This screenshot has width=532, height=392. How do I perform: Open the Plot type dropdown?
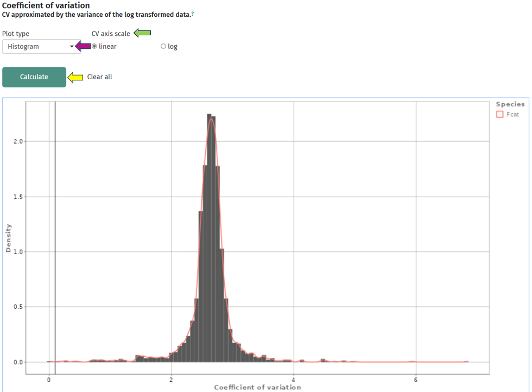(41, 47)
